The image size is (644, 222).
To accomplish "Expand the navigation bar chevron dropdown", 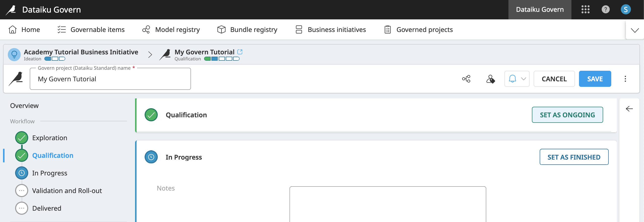I will click(x=635, y=30).
